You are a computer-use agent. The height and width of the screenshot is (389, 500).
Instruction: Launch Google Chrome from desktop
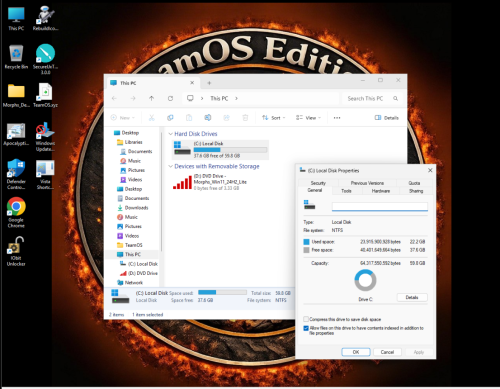pos(16,212)
